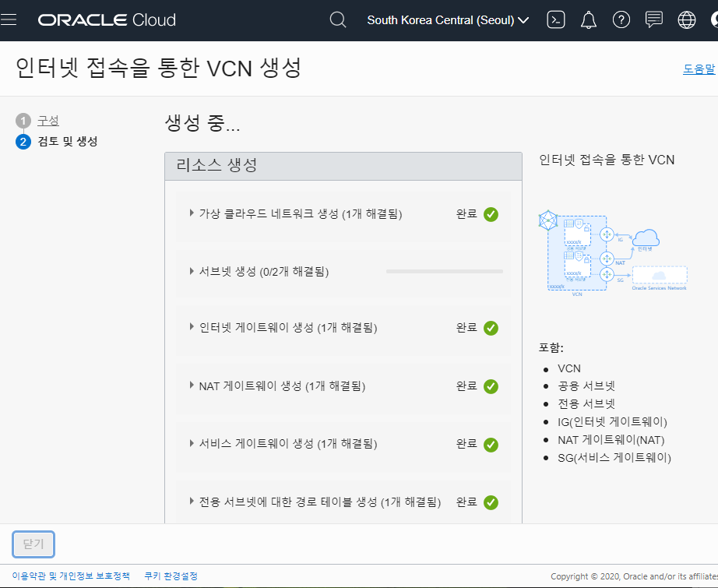The image size is (718, 588).
Task: Click the green check for 전용 서브넷 경로 테이블
Action: click(491, 502)
